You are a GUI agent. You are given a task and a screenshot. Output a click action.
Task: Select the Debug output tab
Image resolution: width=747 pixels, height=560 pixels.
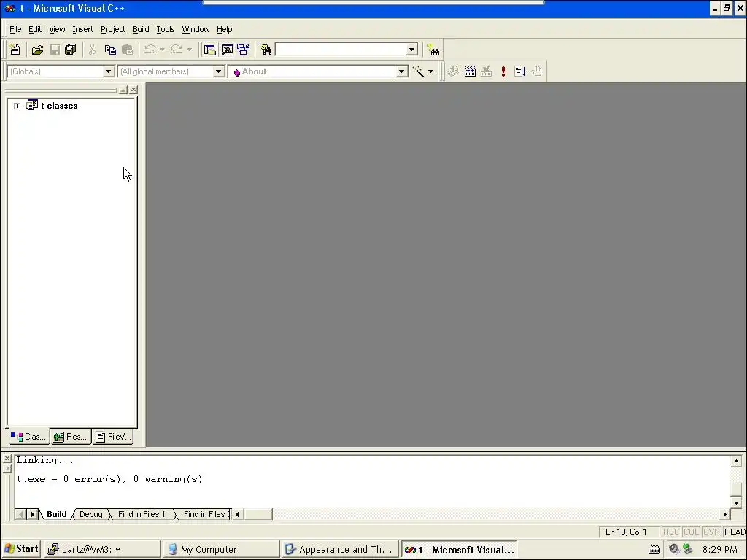(90, 514)
